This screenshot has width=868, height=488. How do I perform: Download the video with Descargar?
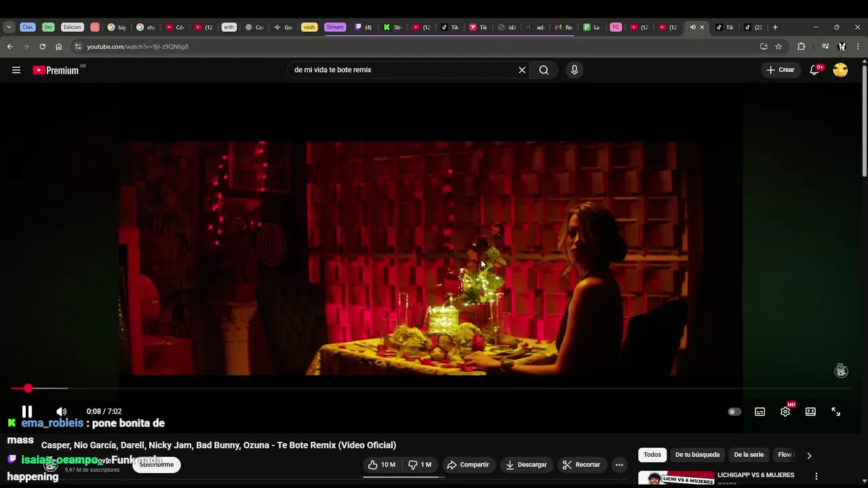coord(526,465)
